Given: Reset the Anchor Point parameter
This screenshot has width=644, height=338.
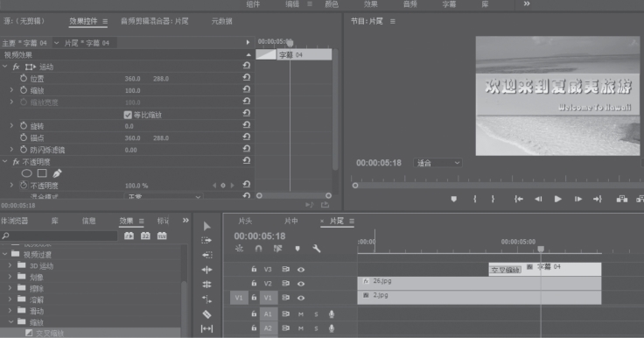Looking at the screenshot, I should coord(247,137).
